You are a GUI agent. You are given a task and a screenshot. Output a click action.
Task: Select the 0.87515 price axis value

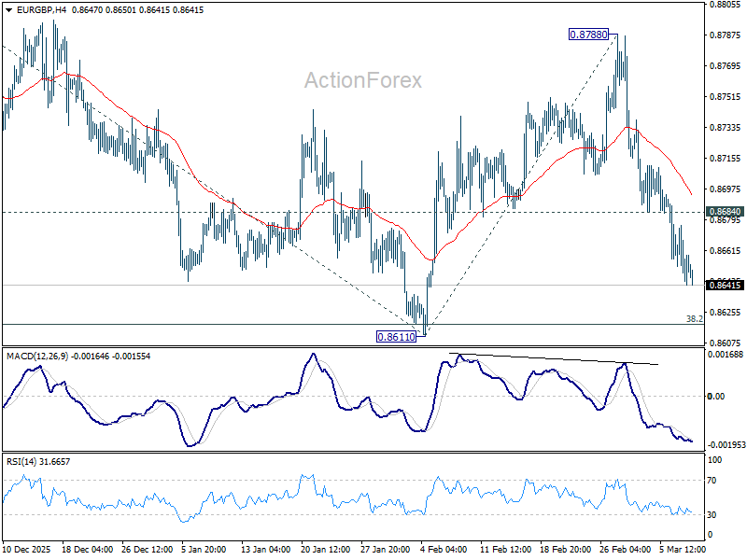(x=726, y=97)
